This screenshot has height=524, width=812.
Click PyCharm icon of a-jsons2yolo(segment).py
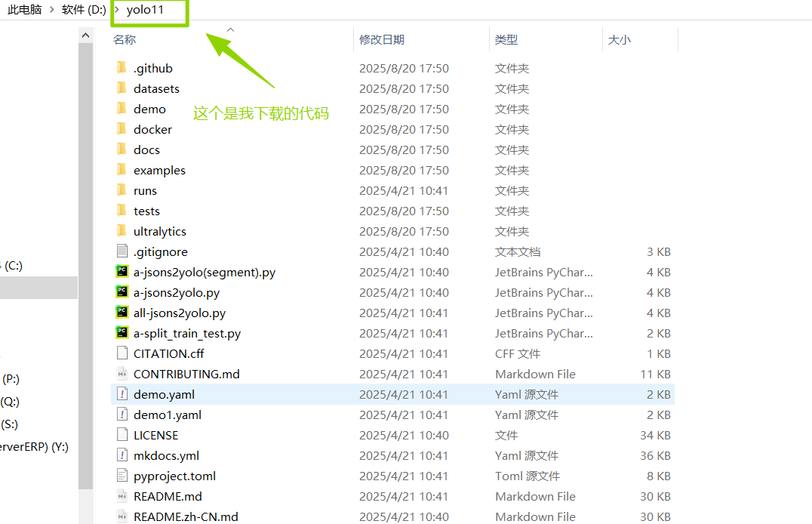[122, 271]
